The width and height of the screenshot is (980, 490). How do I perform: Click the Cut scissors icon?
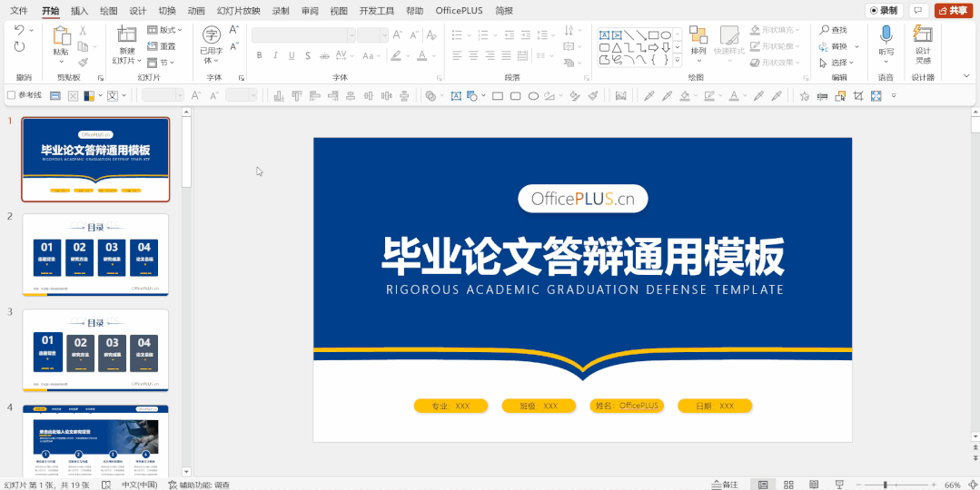pyautogui.click(x=83, y=30)
